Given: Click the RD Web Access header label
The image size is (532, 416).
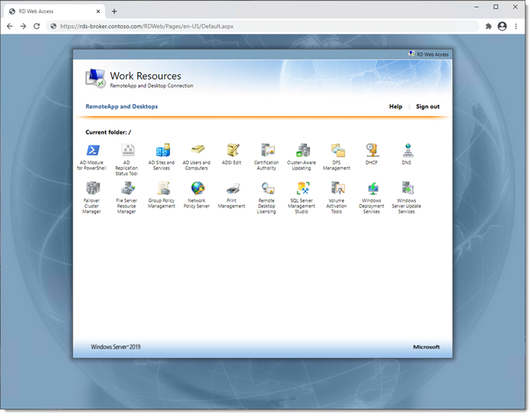Looking at the screenshot, I should (430, 55).
